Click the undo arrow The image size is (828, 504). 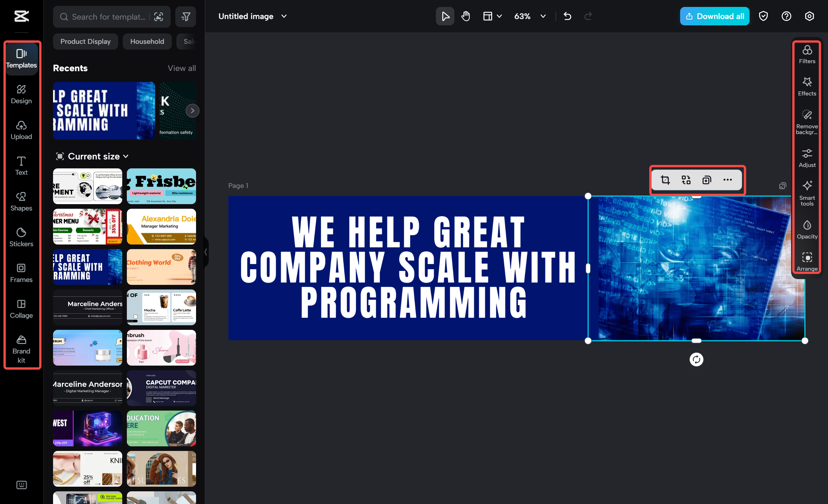click(567, 16)
